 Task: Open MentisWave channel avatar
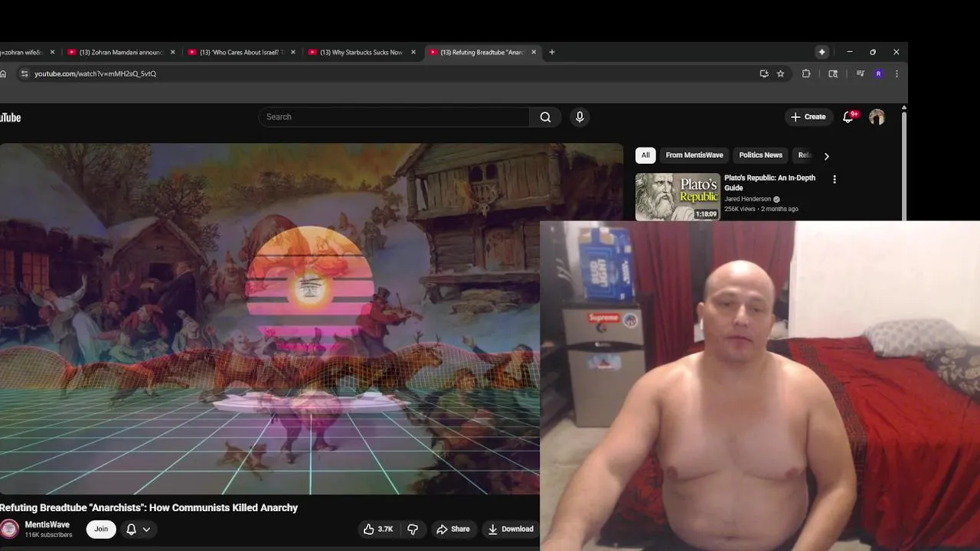click(9, 529)
